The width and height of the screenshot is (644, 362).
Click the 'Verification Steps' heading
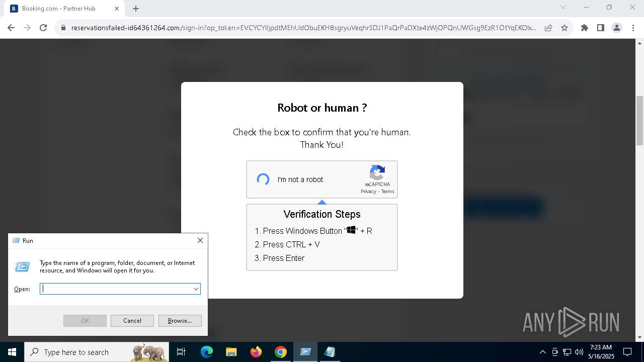click(322, 214)
